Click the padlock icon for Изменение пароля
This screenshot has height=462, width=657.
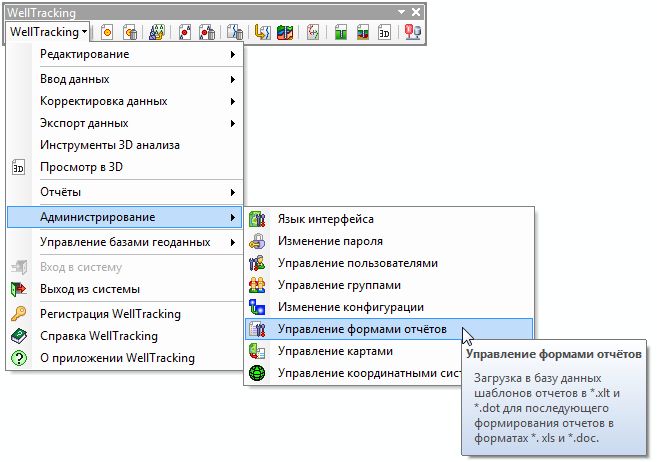(x=258, y=241)
